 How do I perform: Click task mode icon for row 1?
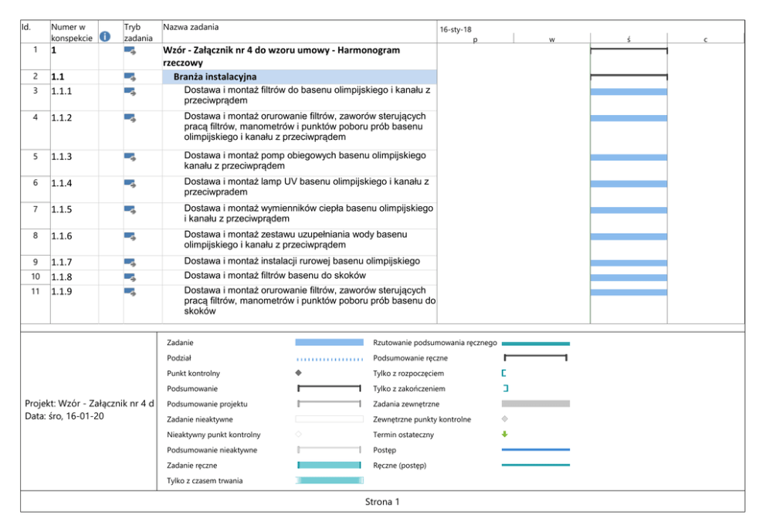[130, 51]
